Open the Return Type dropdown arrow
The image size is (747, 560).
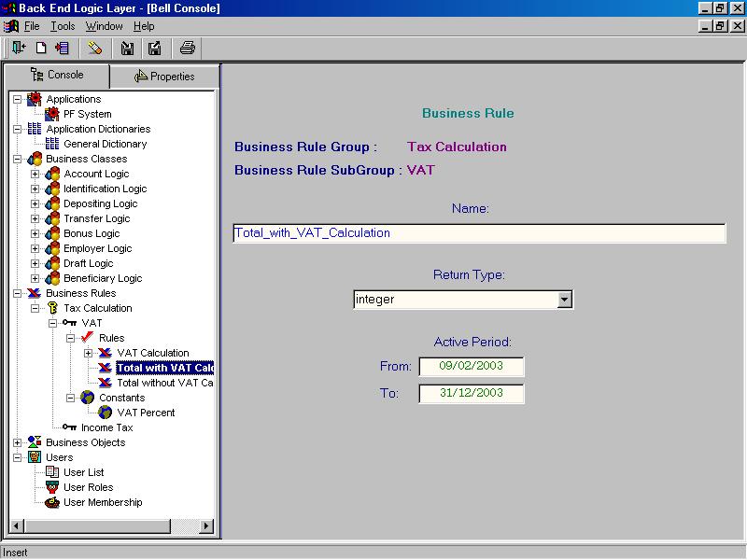(564, 300)
